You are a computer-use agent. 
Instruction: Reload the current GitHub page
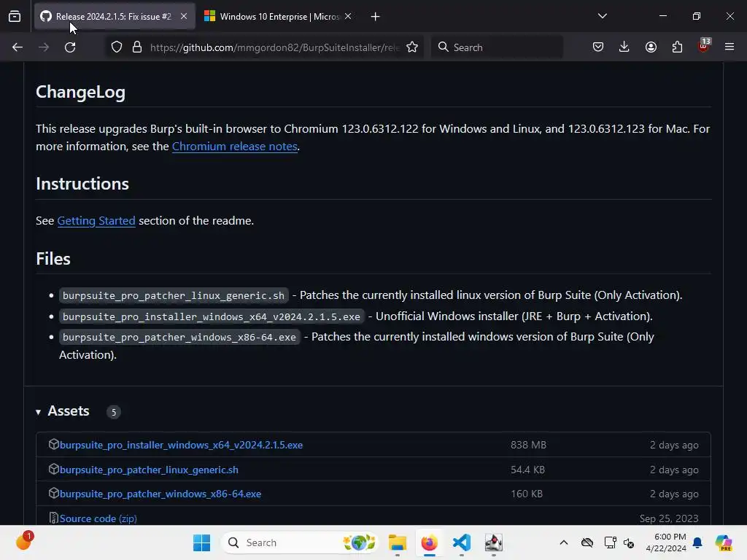tap(70, 47)
